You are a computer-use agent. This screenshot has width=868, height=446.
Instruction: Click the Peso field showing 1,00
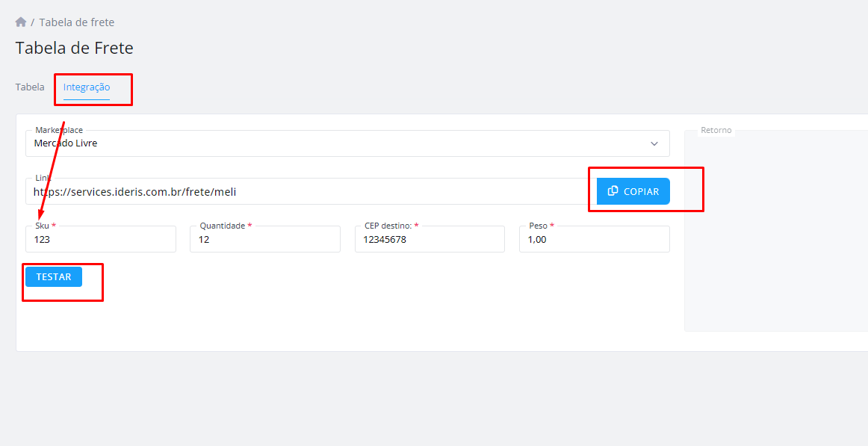[x=595, y=240]
